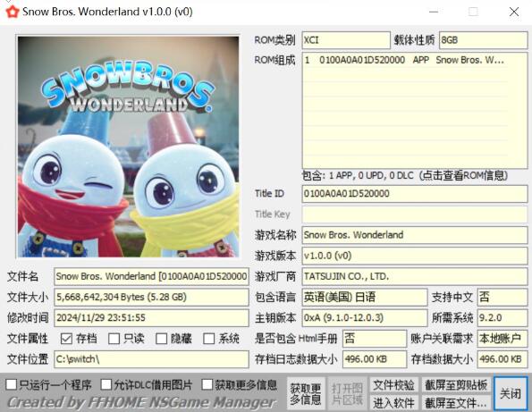
Task: Click the 支持中文 field showing 否
Action: coord(502,297)
